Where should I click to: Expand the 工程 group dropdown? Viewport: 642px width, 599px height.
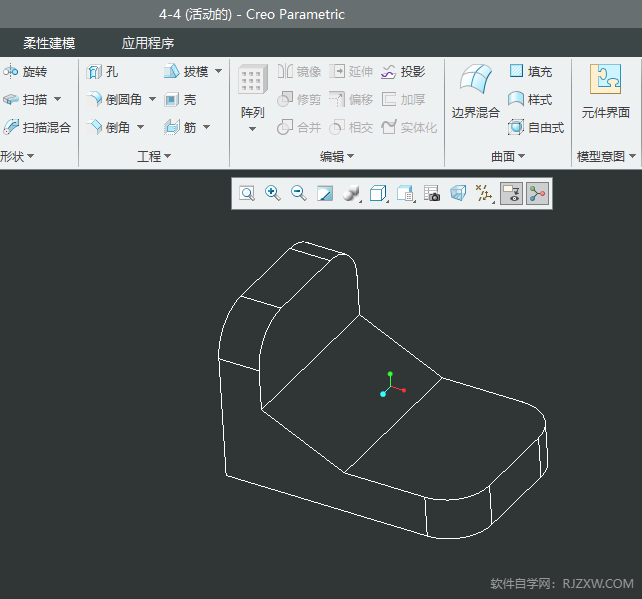tap(154, 157)
